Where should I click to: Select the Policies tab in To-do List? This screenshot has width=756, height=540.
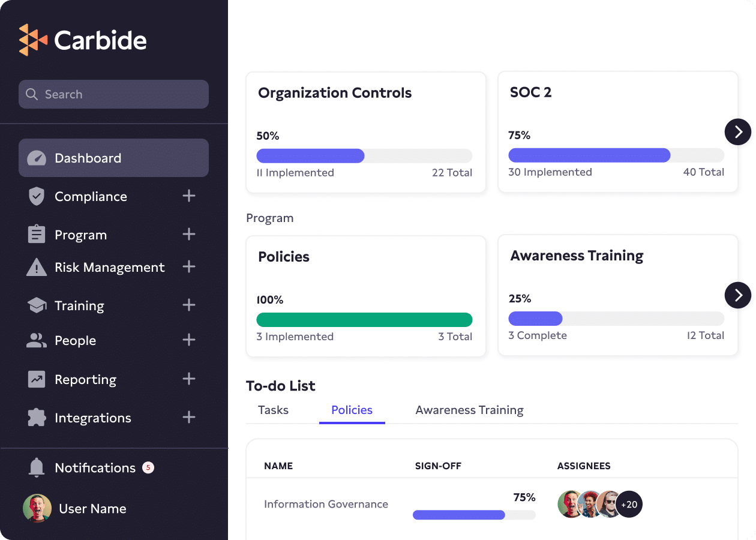(352, 410)
